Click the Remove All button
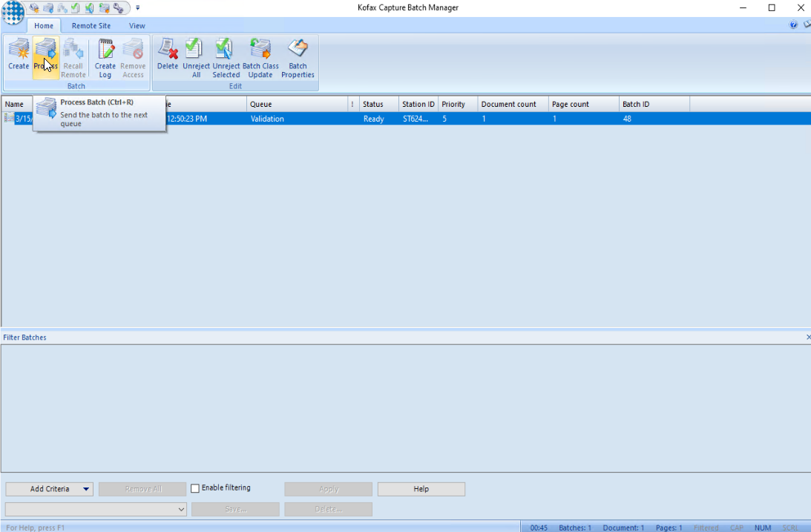This screenshot has width=811, height=532. pos(142,489)
